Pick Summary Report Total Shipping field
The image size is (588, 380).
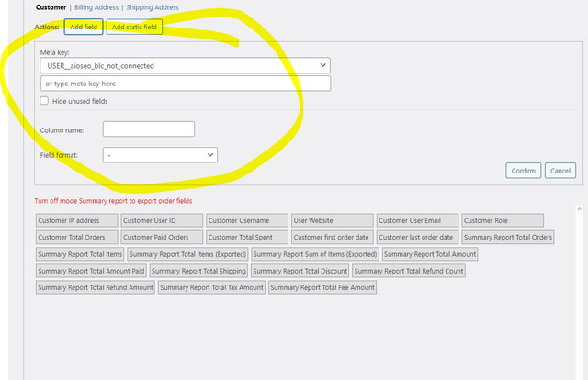tap(198, 271)
